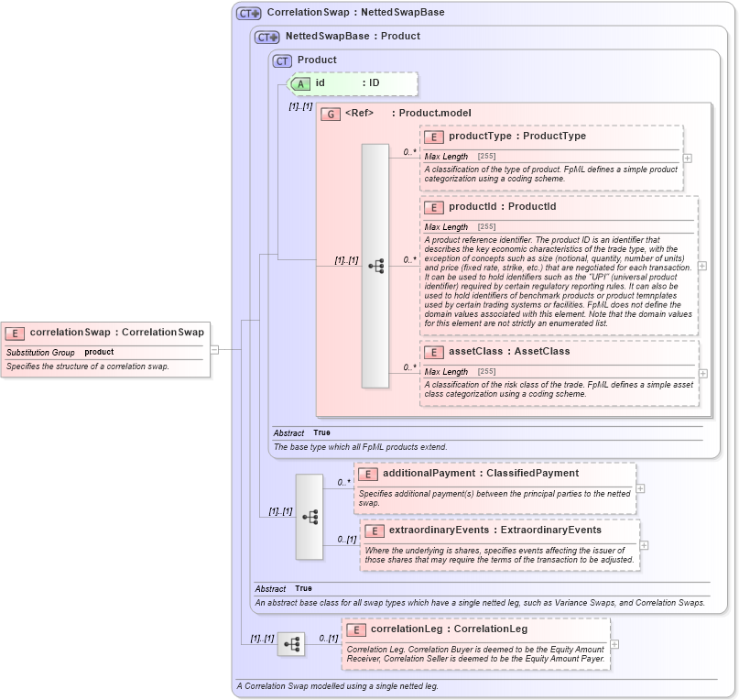Click 'Specifies the structure of a correlation swap.'
The height and width of the screenshot is (700, 739).
87,366
